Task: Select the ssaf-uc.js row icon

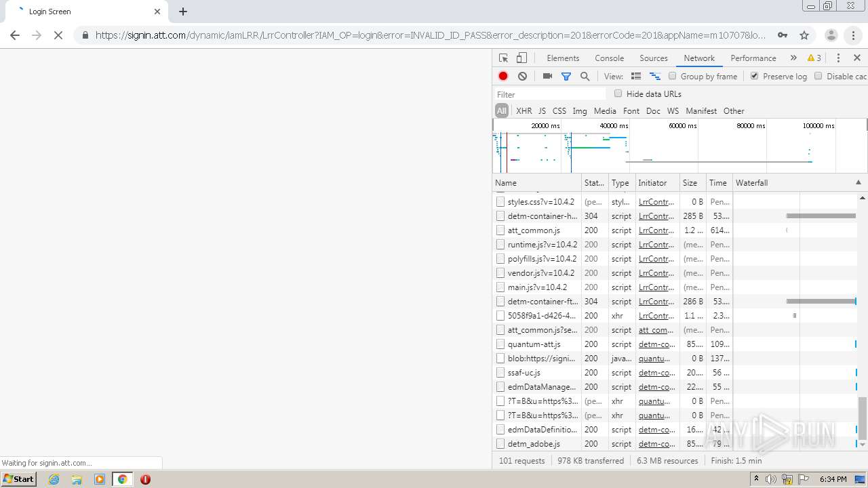Action: 500,373
